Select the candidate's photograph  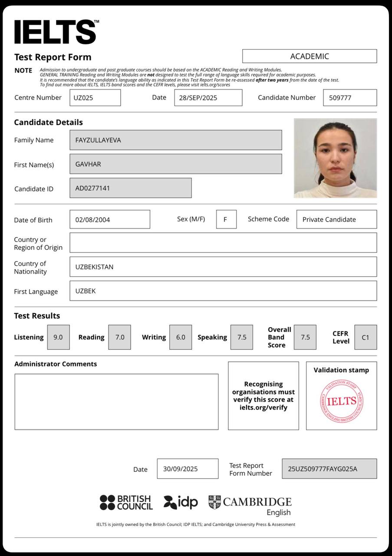[335, 157]
